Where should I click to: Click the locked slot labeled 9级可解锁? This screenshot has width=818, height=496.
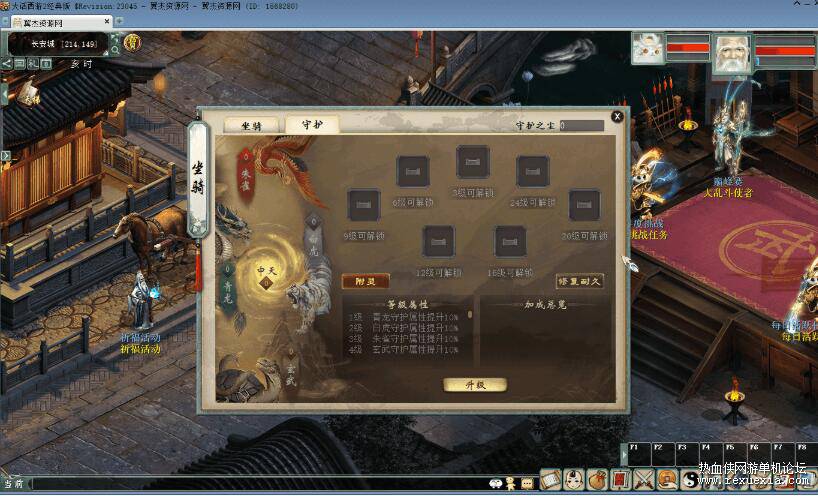pos(364,205)
